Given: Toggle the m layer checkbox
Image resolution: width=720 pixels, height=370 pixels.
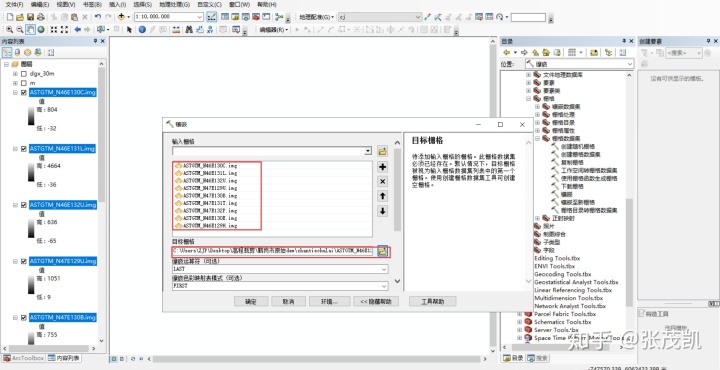Looking at the screenshot, I should coord(24,83).
